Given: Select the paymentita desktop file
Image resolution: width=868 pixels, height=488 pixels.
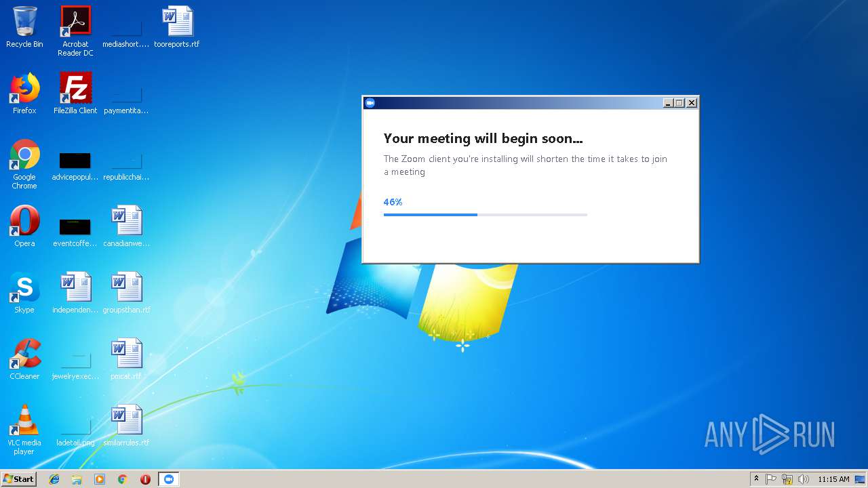Looking at the screenshot, I should tap(125, 94).
